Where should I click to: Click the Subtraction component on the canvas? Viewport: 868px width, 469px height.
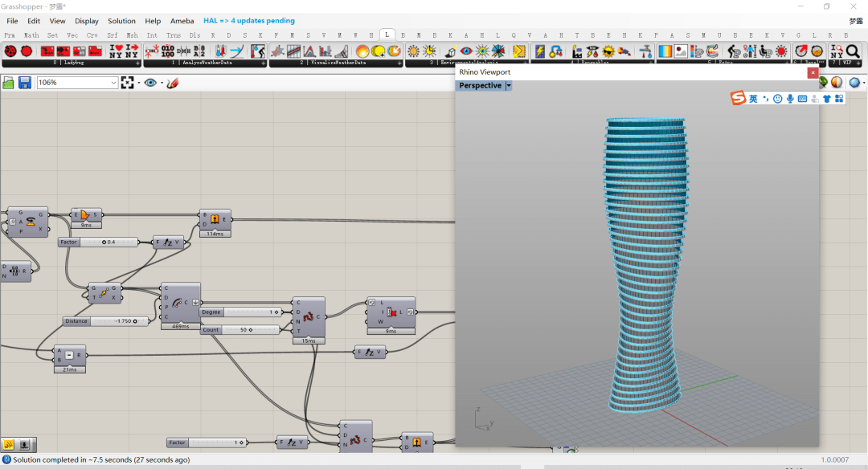tap(70, 355)
